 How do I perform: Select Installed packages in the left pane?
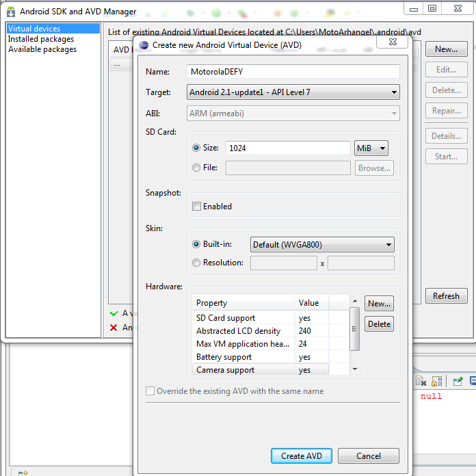pos(41,39)
